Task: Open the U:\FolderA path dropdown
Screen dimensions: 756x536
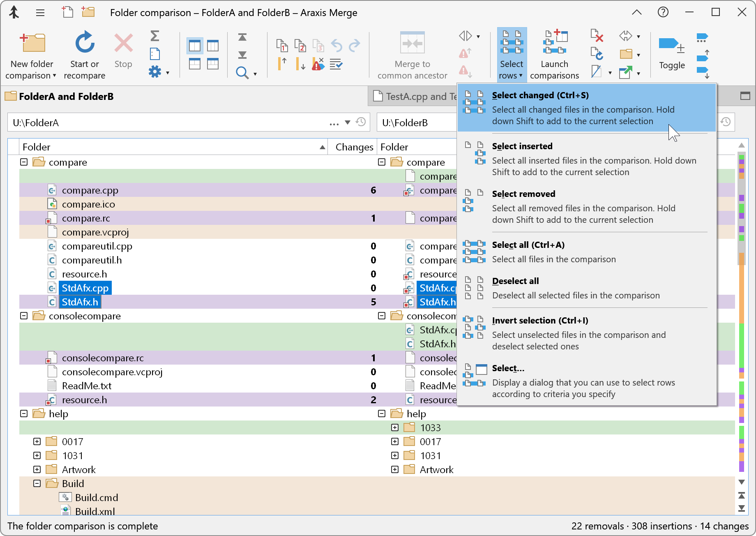Action: (x=347, y=122)
